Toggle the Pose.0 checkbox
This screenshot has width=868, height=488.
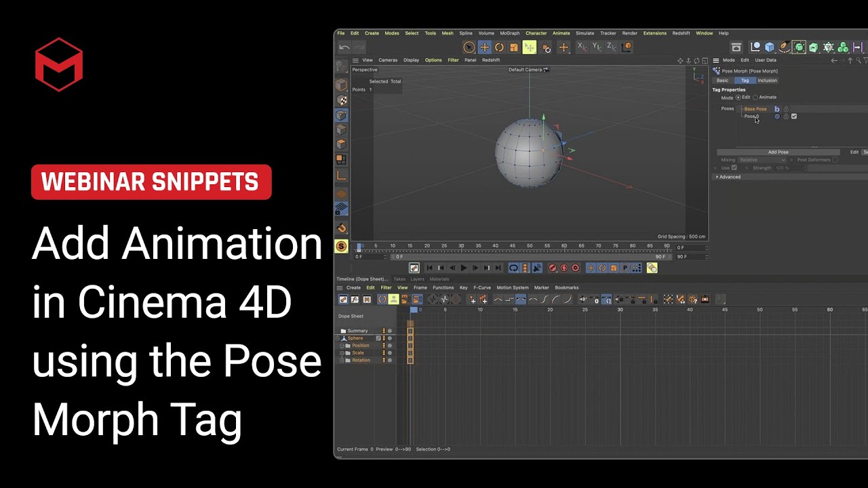click(x=794, y=117)
